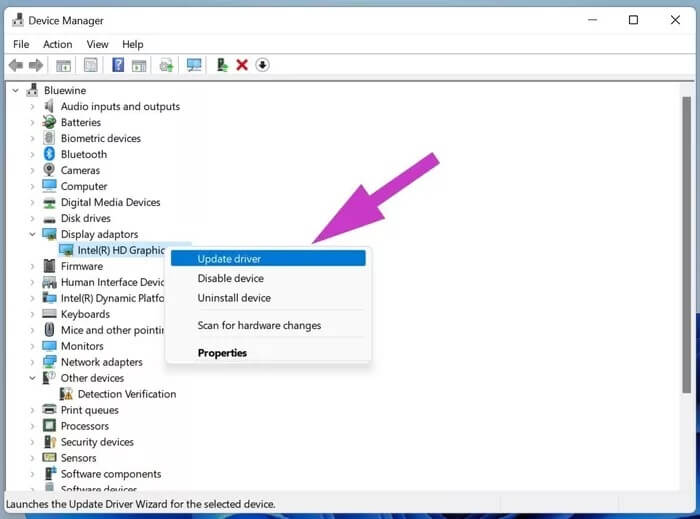Select the Intel(R) HD Graphics device
Image resolution: width=700 pixels, height=519 pixels.
(121, 250)
